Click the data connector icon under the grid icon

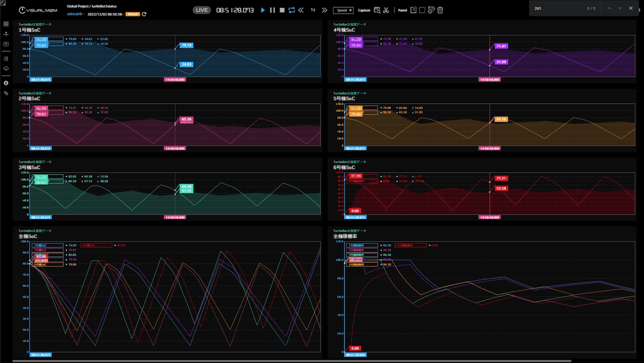6,34
